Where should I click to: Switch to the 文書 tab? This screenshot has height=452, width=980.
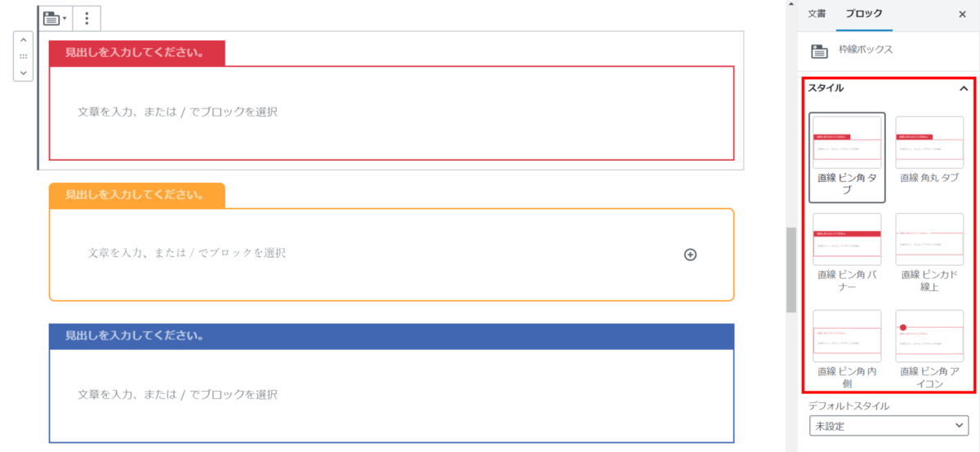817,14
